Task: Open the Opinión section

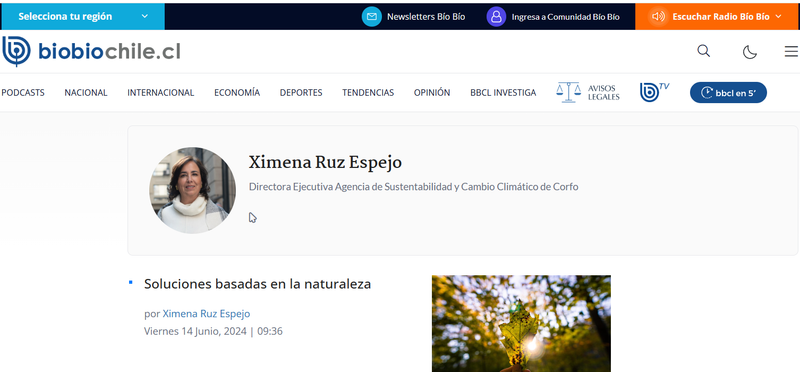Action: 432,92
